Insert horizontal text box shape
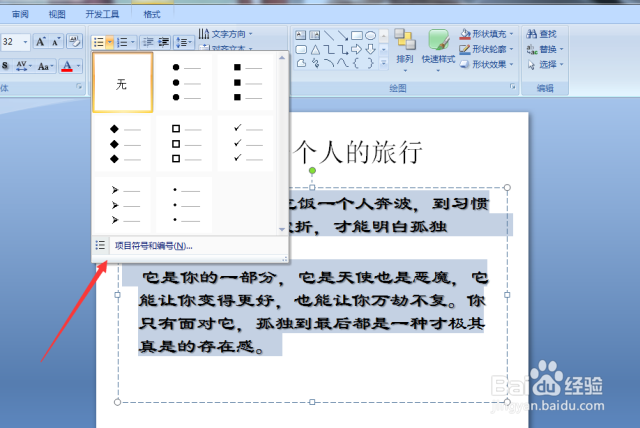The height and width of the screenshot is (428, 640). (x=301, y=35)
